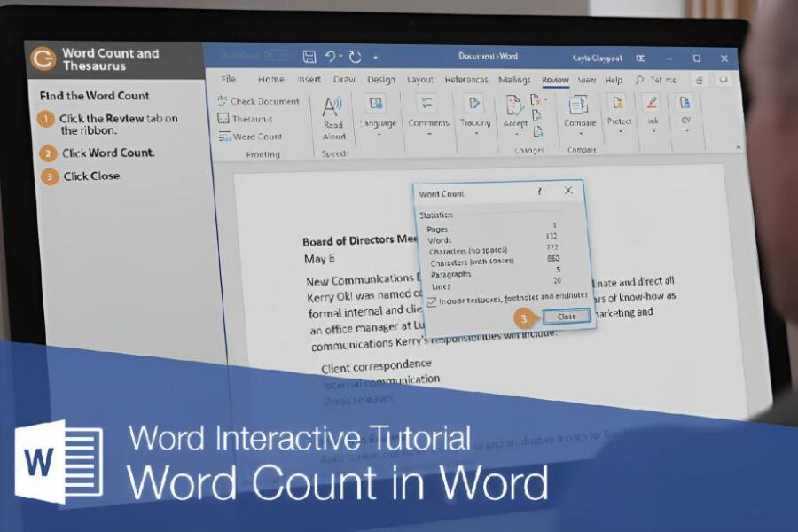Open the Protect dropdown
The image size is (798, 532).
[619, 114]
